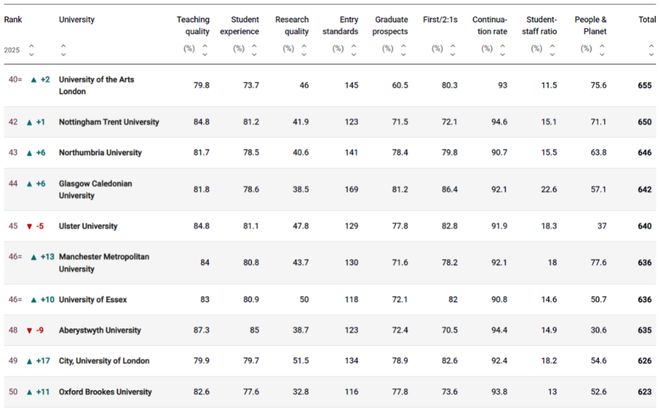Sort by Continuation rate column arrows
The height and width of the screenshot is (413, 660).
503,50
